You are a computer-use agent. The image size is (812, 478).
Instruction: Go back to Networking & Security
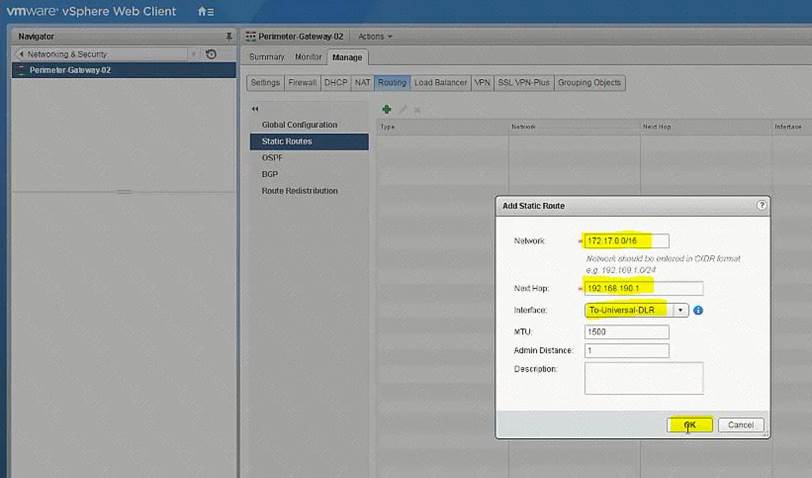100,54
